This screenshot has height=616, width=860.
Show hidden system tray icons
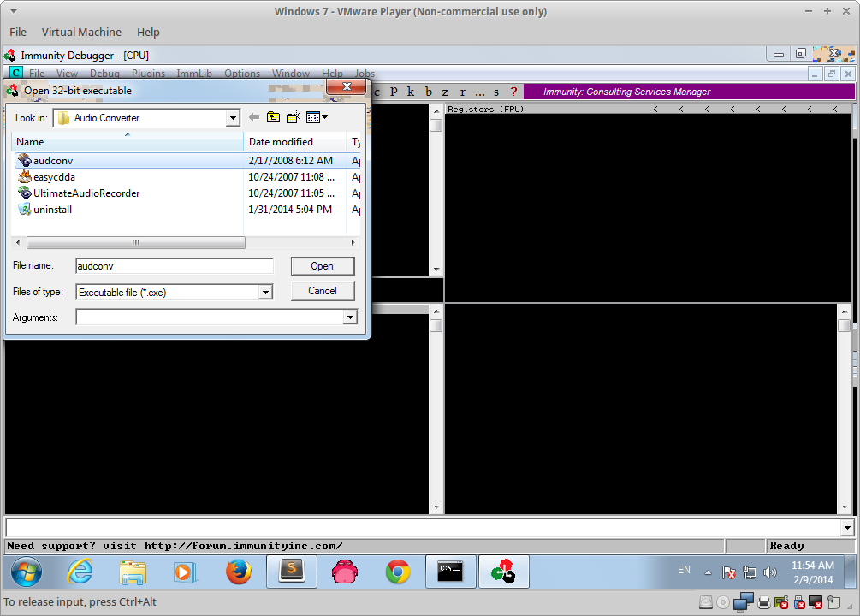coord(708,572)
